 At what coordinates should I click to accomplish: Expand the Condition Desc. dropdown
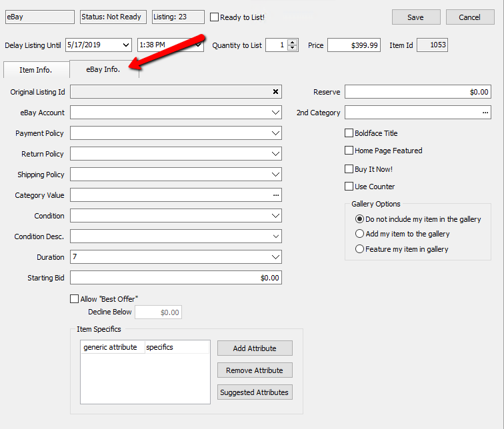[x=275, y=236]
